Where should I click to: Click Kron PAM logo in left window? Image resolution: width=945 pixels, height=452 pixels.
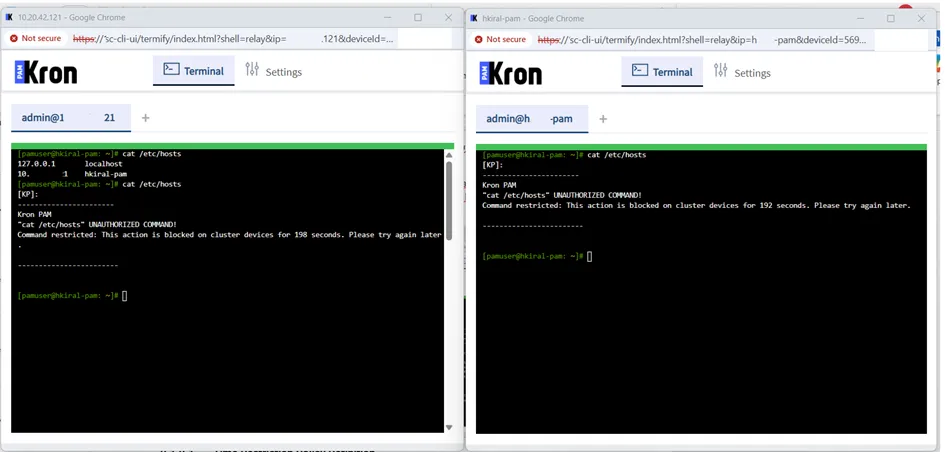pyautogui.click(x=46, y=72)
